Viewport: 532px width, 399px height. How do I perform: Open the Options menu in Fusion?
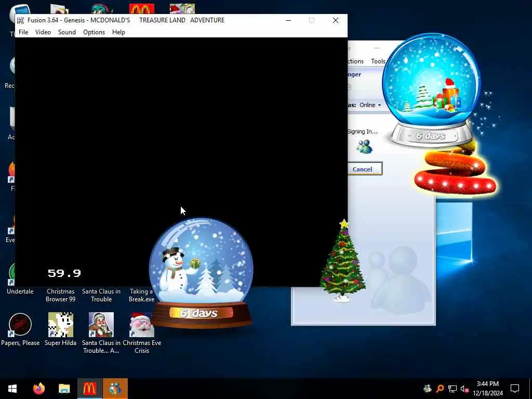(94, 32)
